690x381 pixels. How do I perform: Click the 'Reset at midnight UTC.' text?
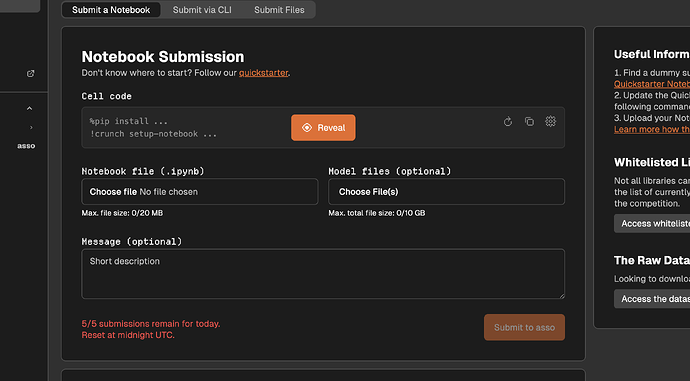(x=128, y=335)
